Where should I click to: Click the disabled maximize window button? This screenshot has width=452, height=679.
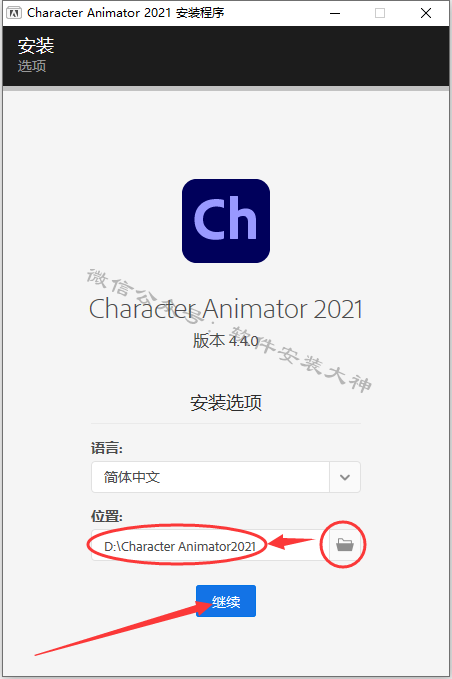(x=380, y=13)
